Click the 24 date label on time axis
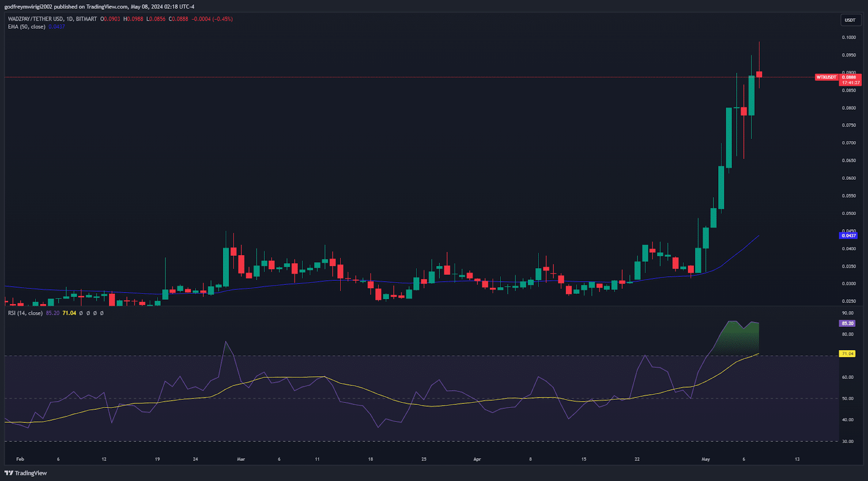Viewport: 868px width, 481px height. pyautogui.click(x=195, y=459)
